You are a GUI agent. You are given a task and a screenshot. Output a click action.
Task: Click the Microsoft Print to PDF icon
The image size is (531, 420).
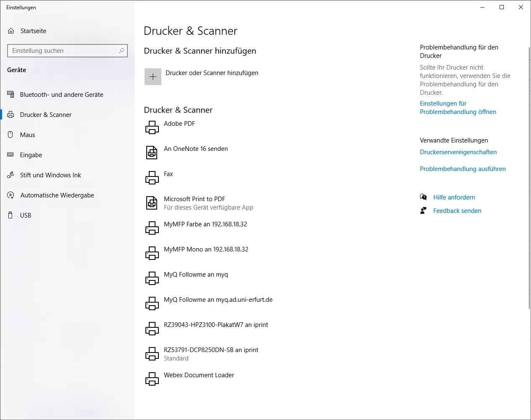pos(152,203)
